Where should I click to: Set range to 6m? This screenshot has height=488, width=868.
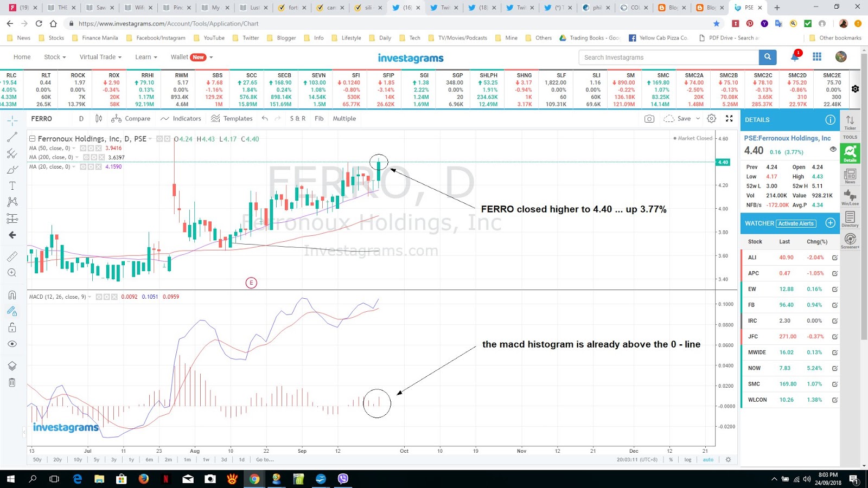149,459
